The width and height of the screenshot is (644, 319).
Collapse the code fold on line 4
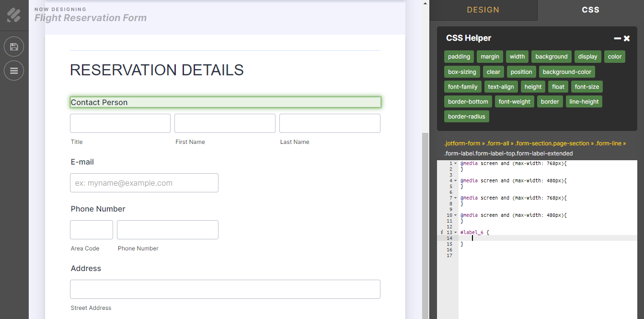(456, 181)
